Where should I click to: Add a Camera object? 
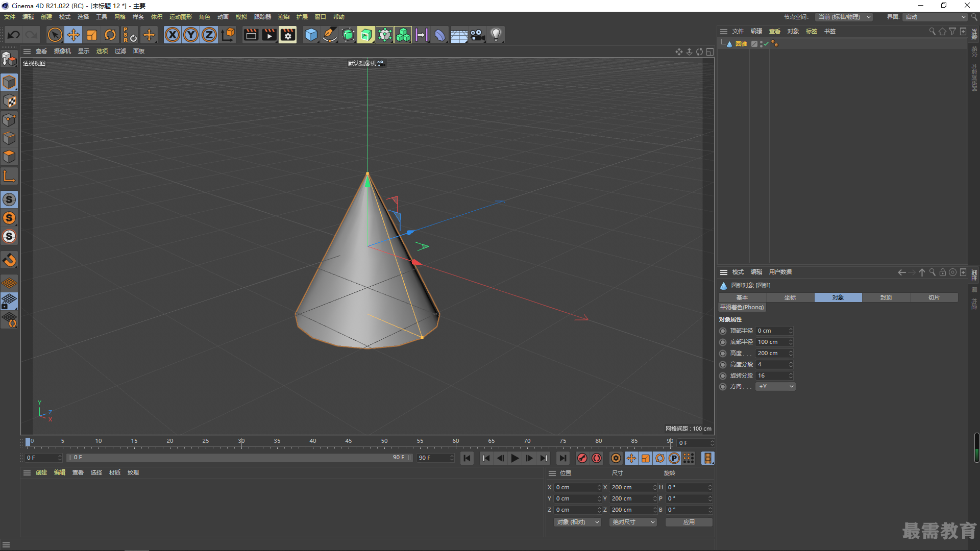point(478,35)
